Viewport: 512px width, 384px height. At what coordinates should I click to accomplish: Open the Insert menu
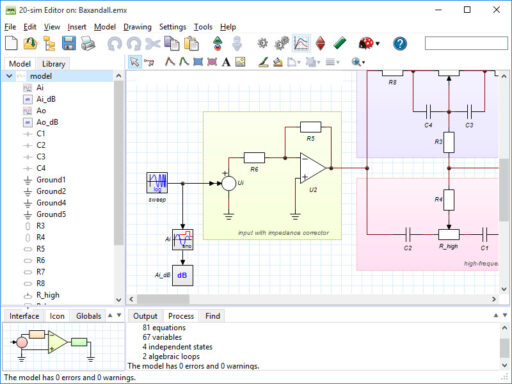(77, 27)
